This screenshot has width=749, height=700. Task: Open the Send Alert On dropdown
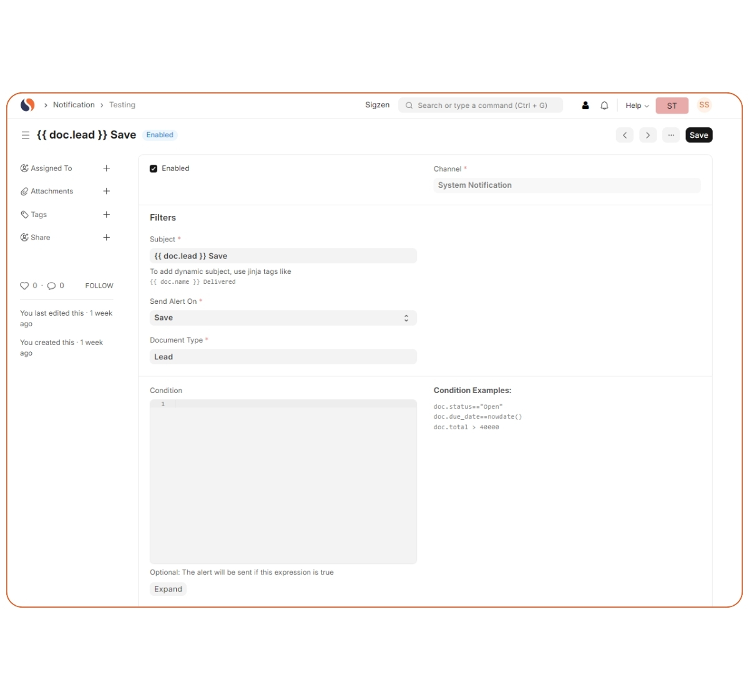click(283, 318)
